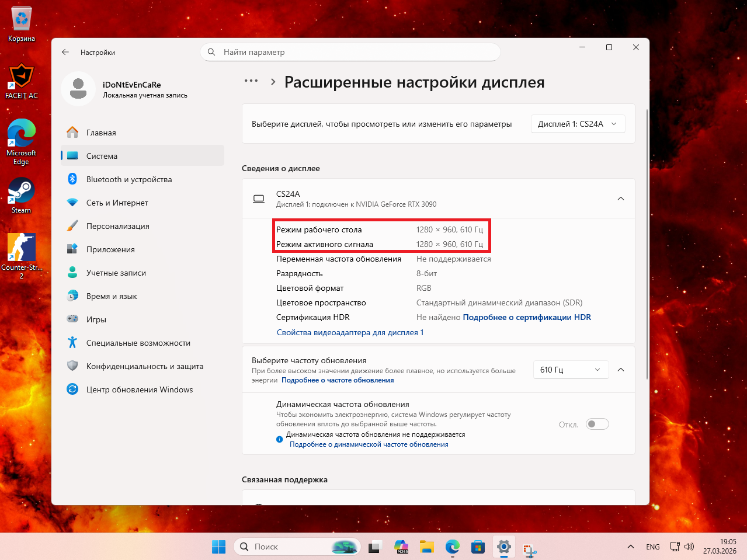
Task: Click the Связанная поддержка heading
Action: 284,479
